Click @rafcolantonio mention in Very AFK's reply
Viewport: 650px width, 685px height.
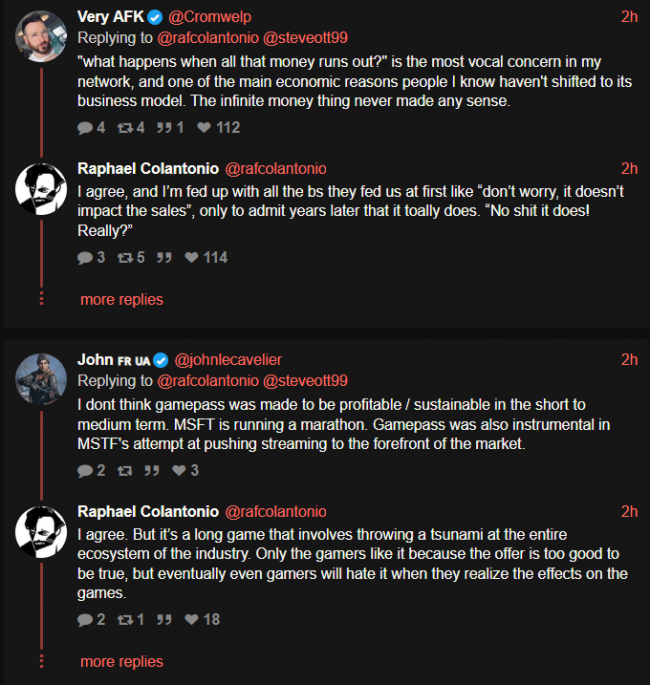(x=207, y=39)
